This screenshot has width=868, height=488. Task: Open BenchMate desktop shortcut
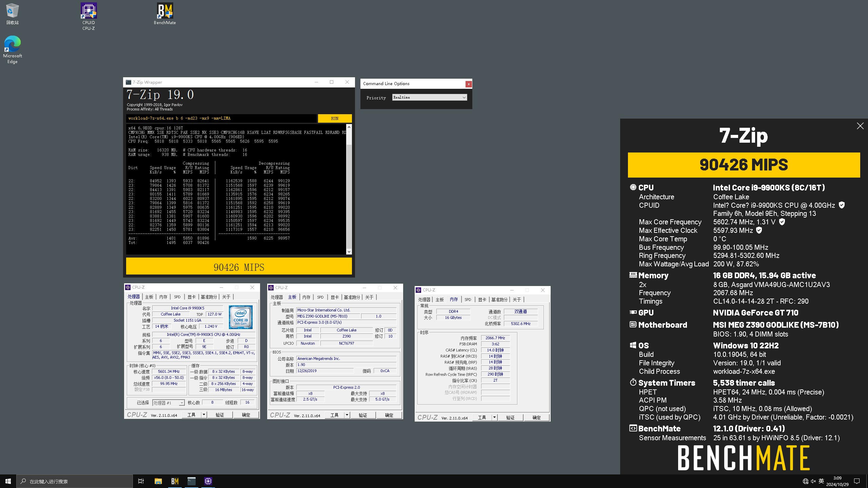[x=165, y=14]
